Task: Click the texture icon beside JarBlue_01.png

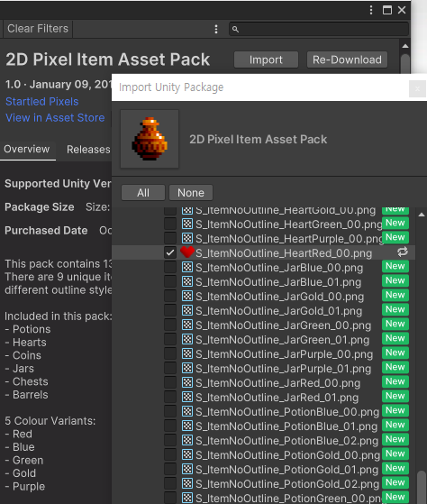Action: (x=187, y=281)
